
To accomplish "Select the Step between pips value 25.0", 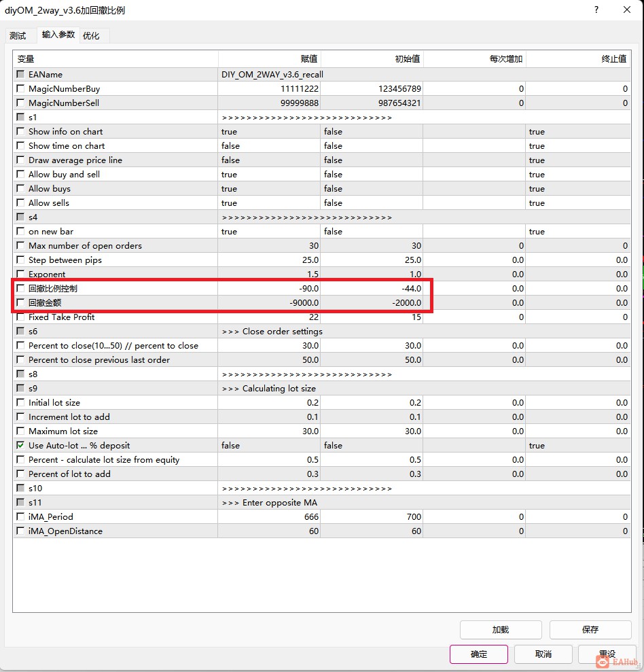I will [x=269, y=260].
